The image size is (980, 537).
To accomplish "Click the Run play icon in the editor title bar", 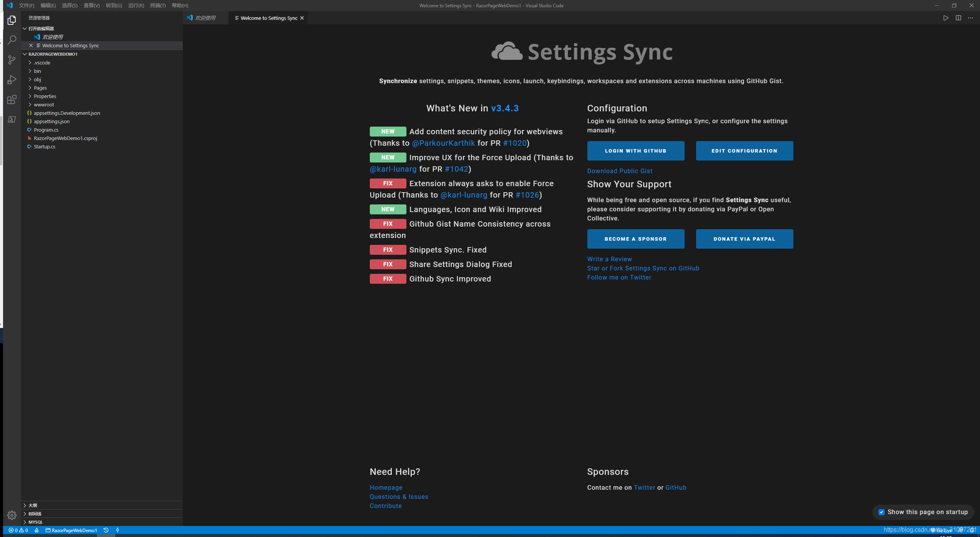I will tap(946, 18).
